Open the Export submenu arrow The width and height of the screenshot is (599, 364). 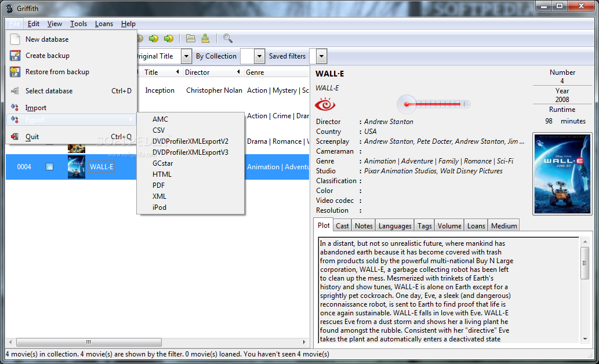click(x=130, y=119)
